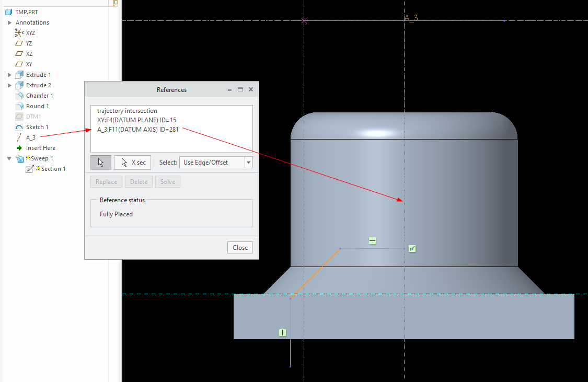Close the References dialog
The image size is (588, 382).
(x=240, y=247)
